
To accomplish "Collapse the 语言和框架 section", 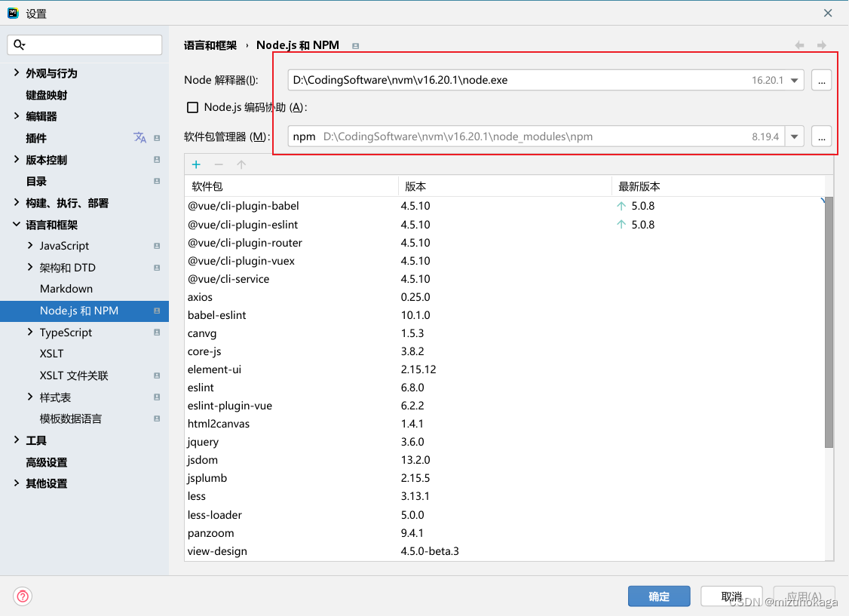I will click(17, 224).
